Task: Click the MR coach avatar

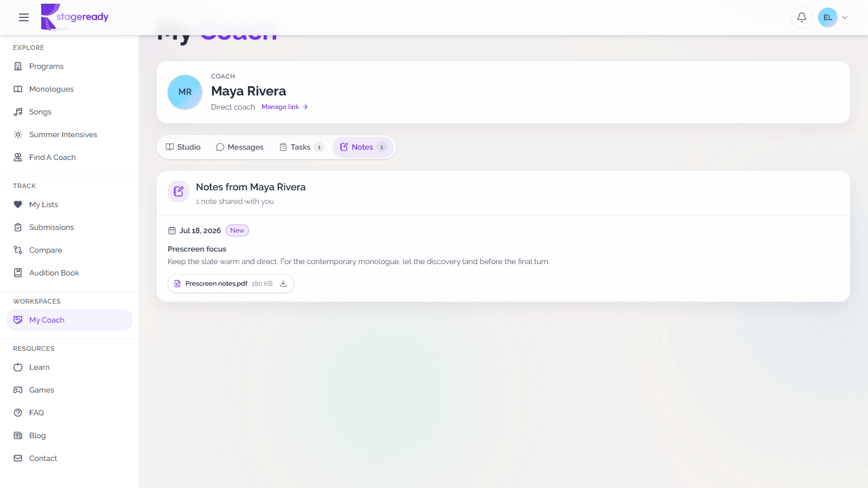Action: [x=185, y=92]
